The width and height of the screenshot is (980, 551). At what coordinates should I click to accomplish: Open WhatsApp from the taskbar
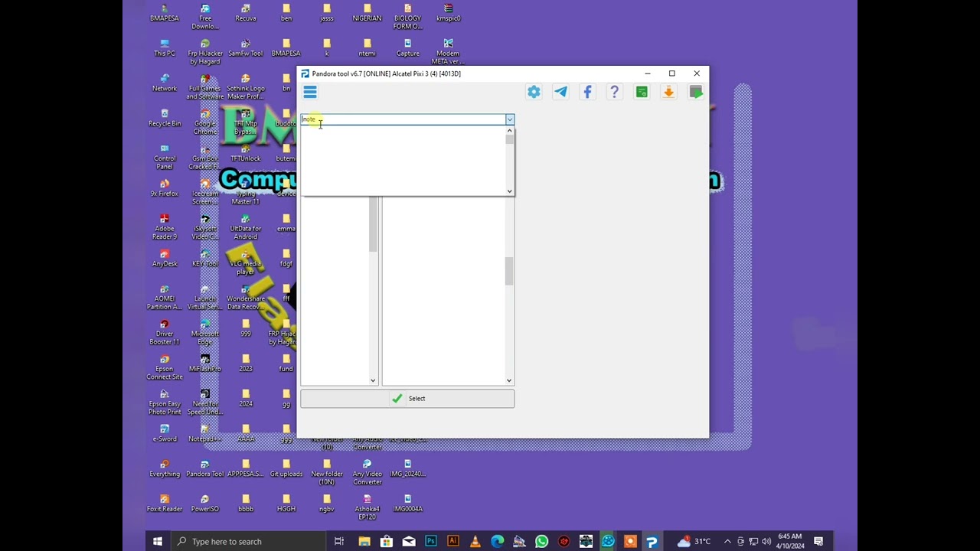pyautogui.click(x=542, y=542)
